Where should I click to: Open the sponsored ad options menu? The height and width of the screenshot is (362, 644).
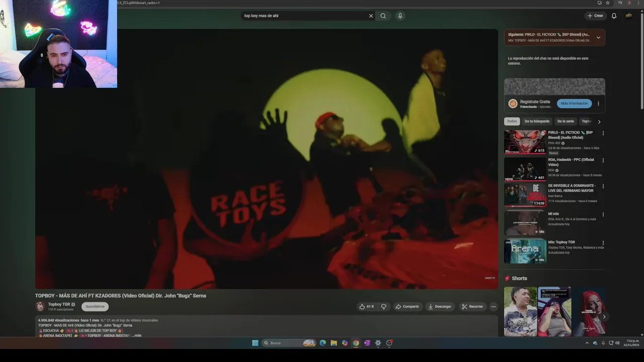(x=598, y=104)
